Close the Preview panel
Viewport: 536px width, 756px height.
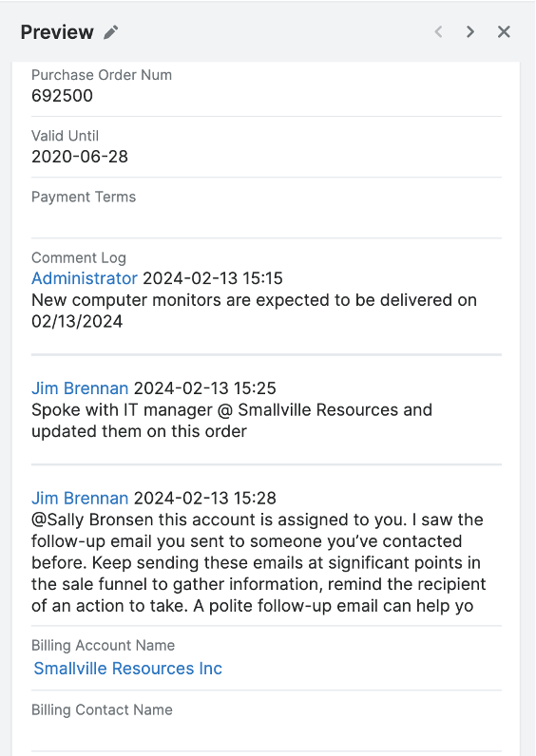tap(504, 32)
